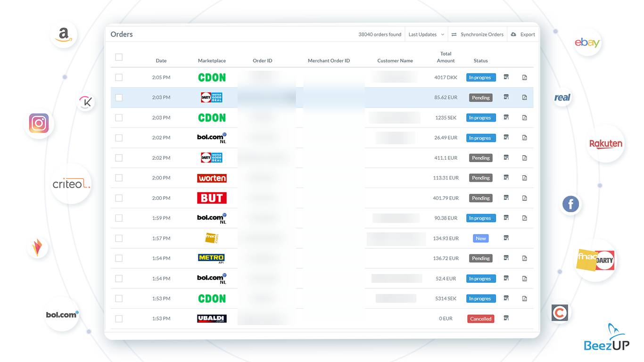Click the 113.31 EUR total amount

(x=446, y=178)
